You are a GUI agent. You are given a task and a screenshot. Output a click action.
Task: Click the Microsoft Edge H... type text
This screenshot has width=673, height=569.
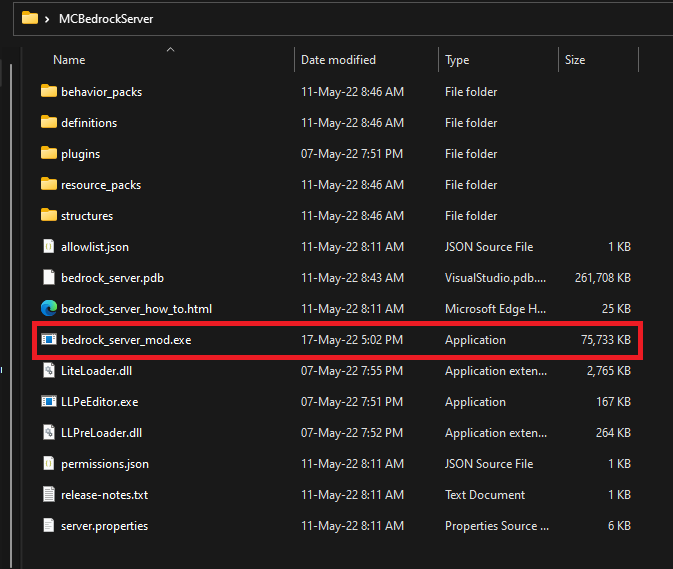[x=495, y=309]
